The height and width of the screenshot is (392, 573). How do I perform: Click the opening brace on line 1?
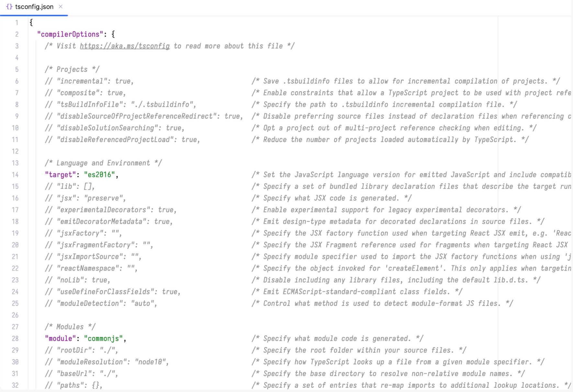tap(31, 23)
